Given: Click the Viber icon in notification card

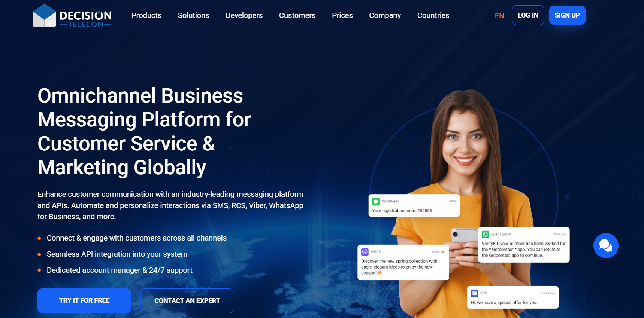Looking at the screenshot, I should 365,252.
